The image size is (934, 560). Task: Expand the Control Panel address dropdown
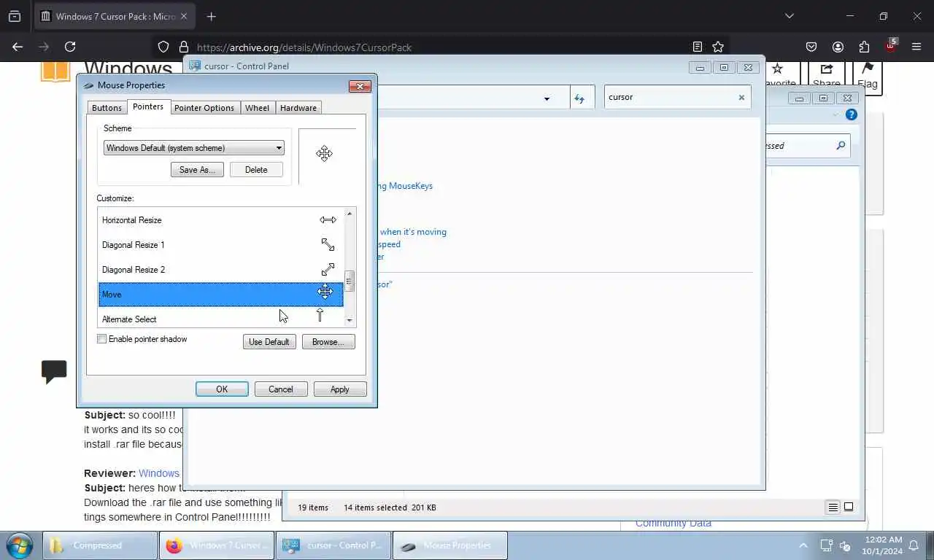tap(547, 98)
